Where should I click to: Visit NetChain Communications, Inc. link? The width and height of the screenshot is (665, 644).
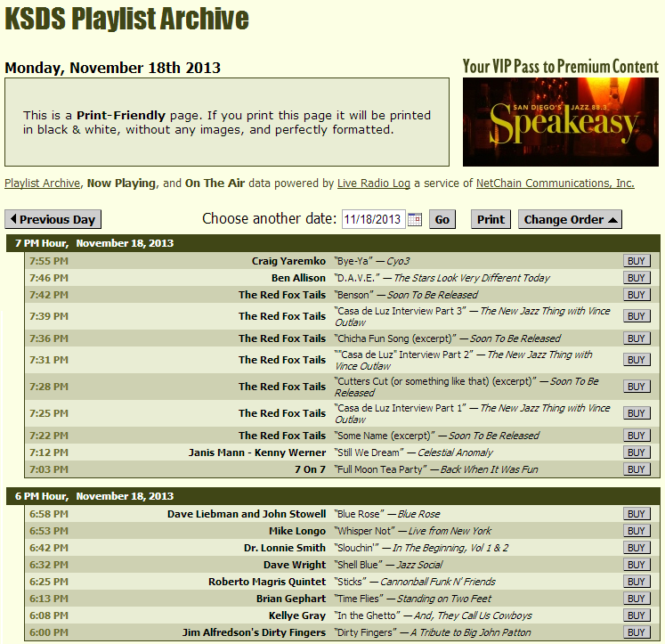point(556,183)
